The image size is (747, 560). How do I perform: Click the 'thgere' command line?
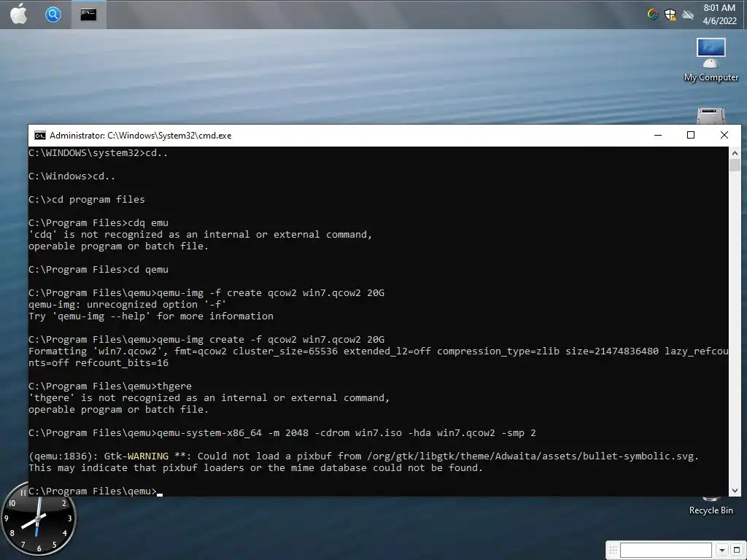pyautogui.click(x=110, y=386)
